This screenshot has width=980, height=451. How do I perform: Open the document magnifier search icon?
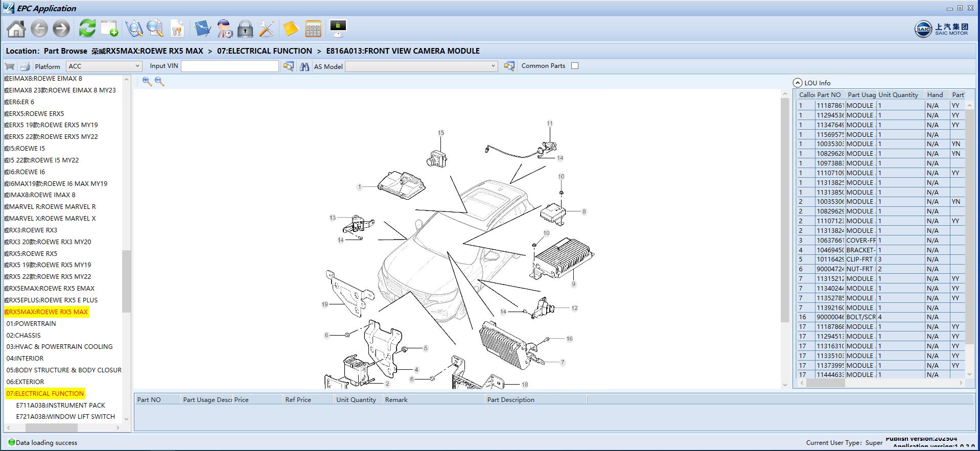(x=155, y=29)
